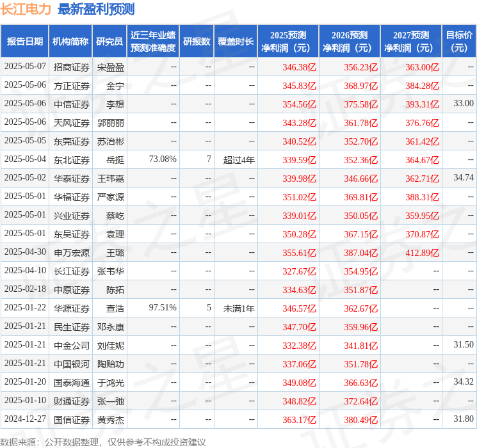Click the target price 31.50
The image size is (477, 448).
coord(464,344)
